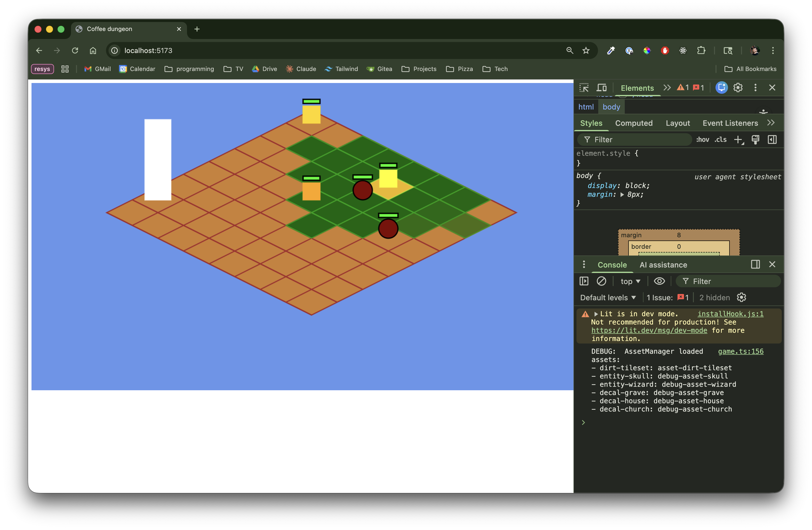Screen dimensions: 812x530
Task: Expand the Lit dev mode warning
Action: click(x=596, y=314)
